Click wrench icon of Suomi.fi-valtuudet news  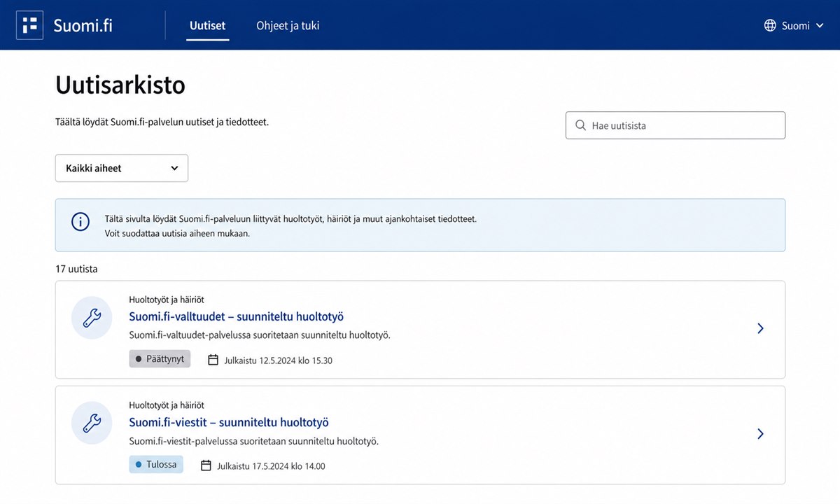click(92, 318)
